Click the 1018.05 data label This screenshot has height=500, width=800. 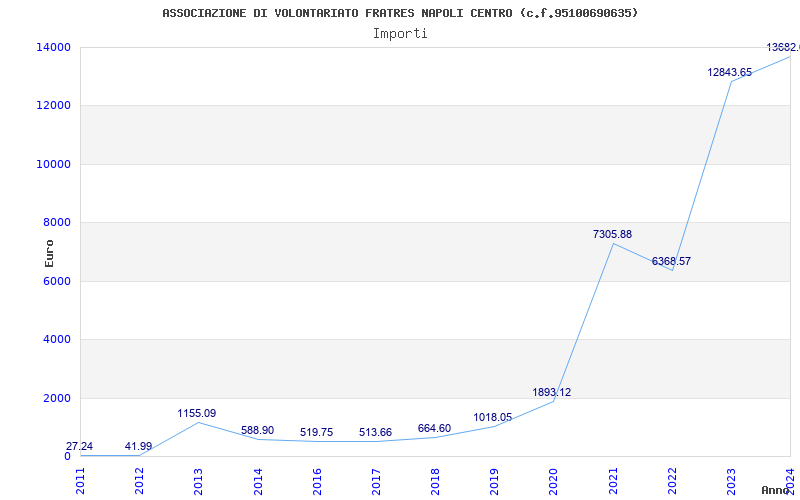click(492, 417)
